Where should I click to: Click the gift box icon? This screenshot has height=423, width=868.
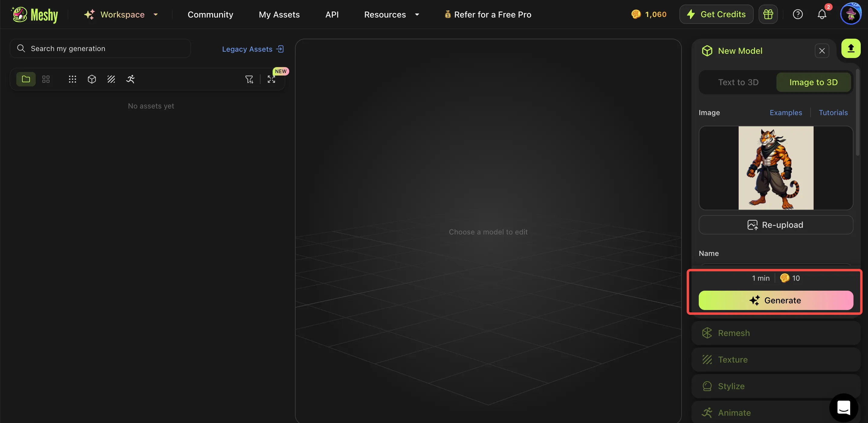768,14
